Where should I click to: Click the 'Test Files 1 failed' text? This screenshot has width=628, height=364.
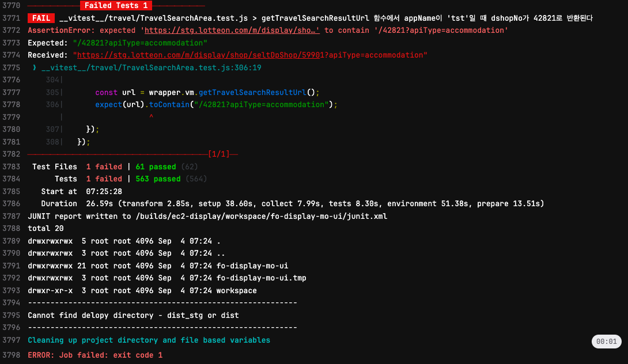77,166
